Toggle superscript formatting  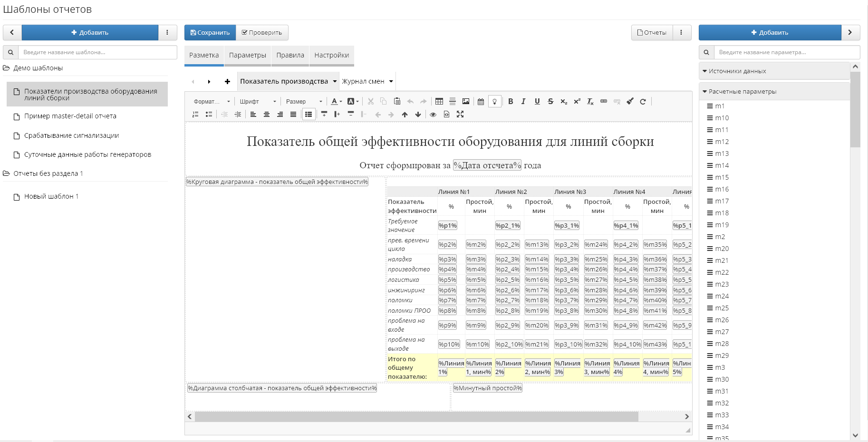(577, 101)
